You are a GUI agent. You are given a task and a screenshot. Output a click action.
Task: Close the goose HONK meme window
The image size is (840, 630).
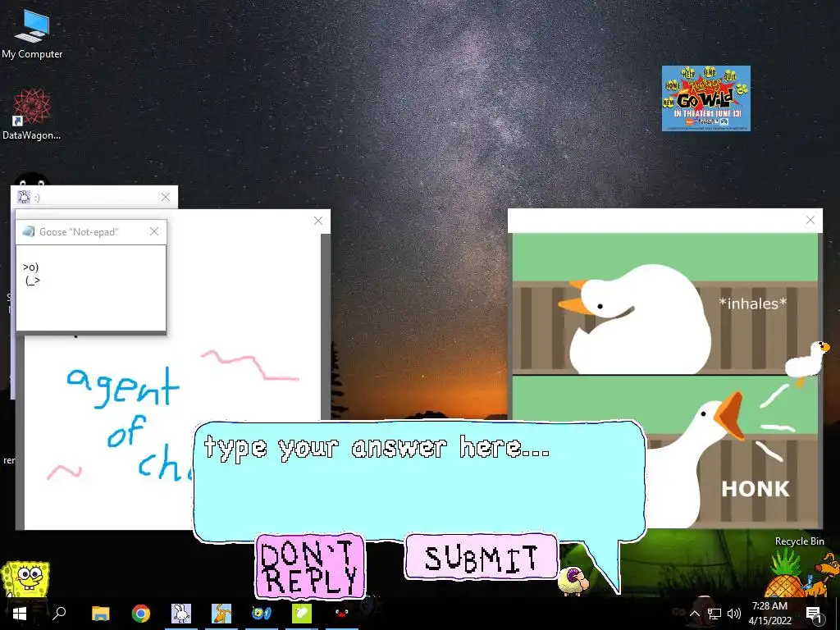point(810,220)
